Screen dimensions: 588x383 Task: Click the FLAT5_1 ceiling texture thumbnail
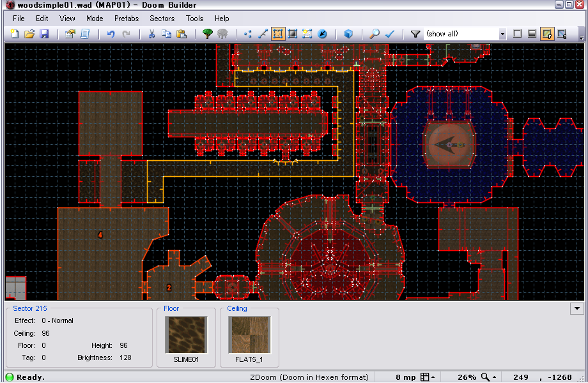pyautogui.click(x=249, y=334)
